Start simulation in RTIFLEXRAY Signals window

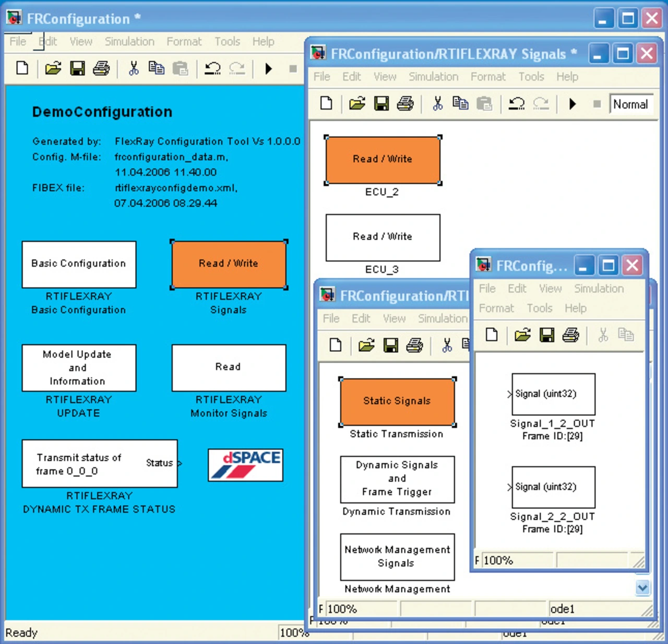click(x=572, y=104)
